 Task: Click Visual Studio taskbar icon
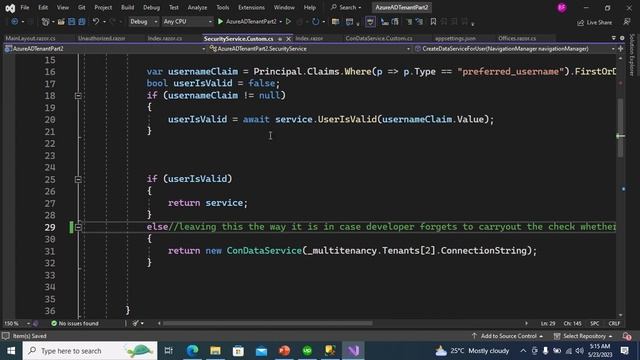(353, 351)
